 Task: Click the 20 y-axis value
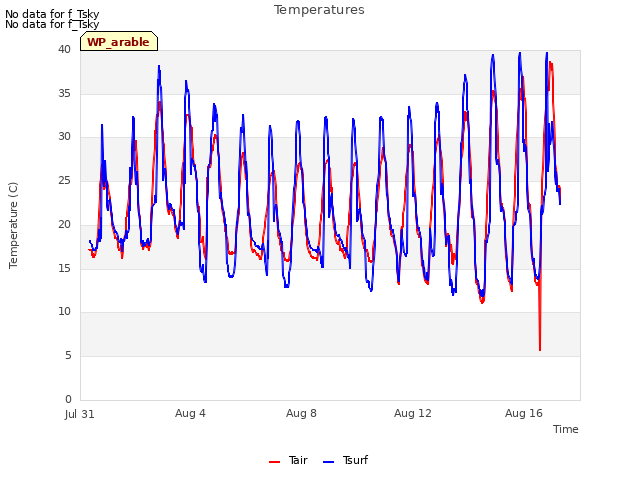[x=64, y=224]
